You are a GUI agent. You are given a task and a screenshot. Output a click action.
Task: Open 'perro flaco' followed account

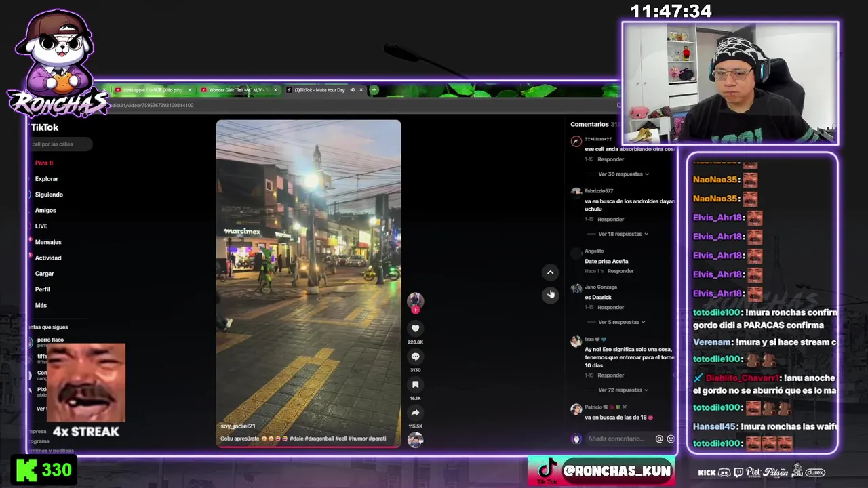click(50, 340)
